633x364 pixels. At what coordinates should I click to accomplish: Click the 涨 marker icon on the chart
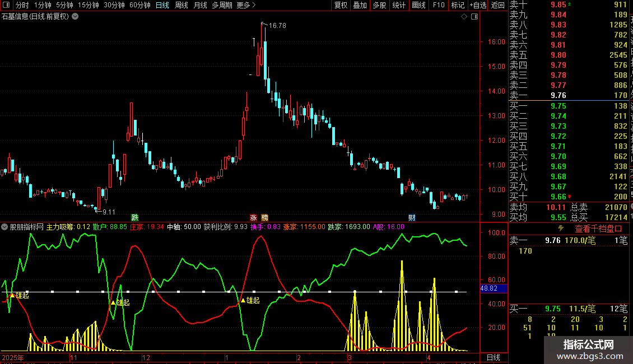click(x=254, y=217)
